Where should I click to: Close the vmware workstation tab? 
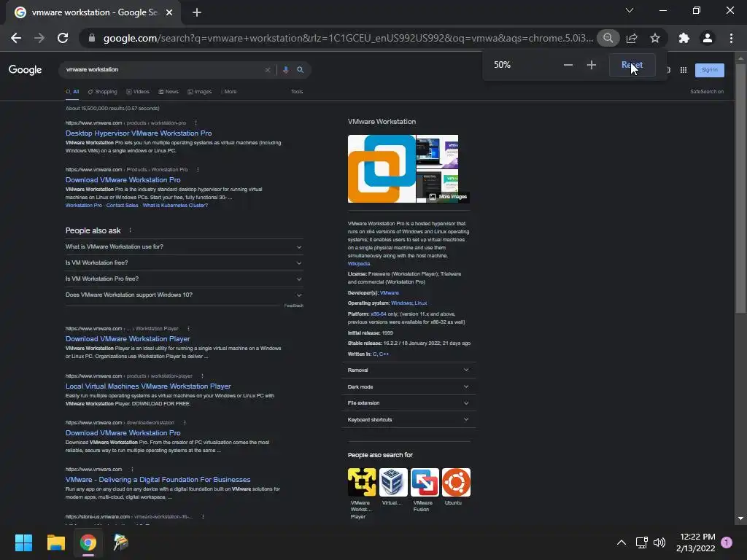(169, 13)
